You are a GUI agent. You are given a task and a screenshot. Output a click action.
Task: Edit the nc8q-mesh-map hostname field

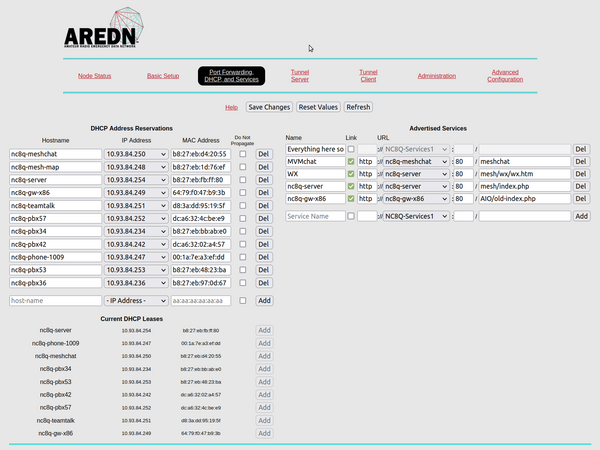(x=55, y=167)
